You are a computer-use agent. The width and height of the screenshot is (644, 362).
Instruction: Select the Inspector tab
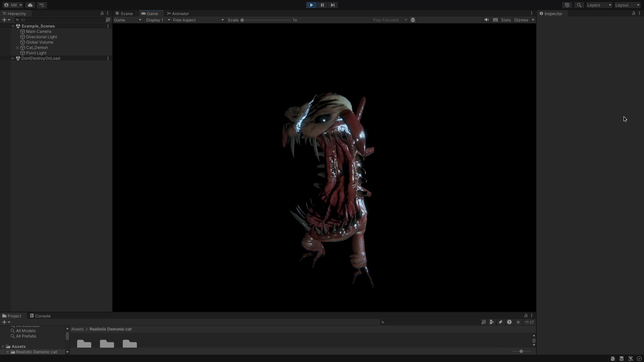tap(551, 13)
